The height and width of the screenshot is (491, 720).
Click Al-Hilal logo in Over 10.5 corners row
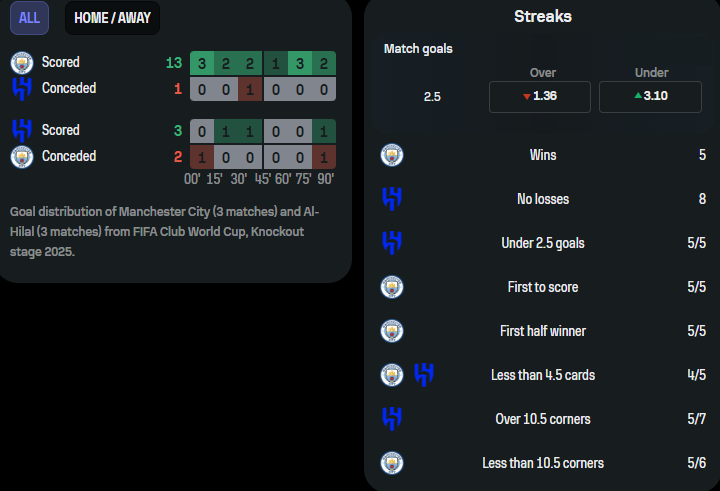(392, 419)
